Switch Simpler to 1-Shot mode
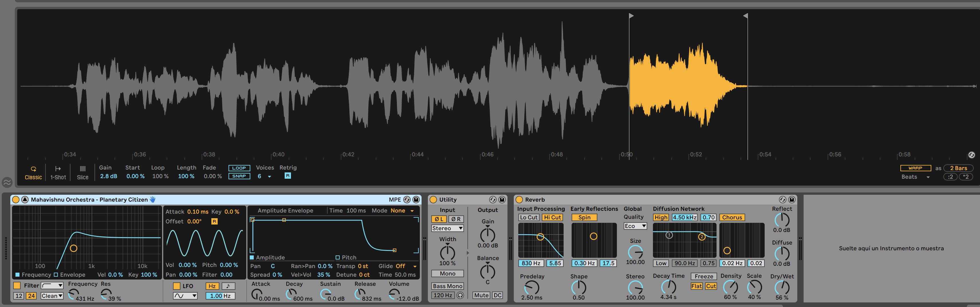Image resolution: width=980 pixels, height=307 pixels. pos(58,172)
